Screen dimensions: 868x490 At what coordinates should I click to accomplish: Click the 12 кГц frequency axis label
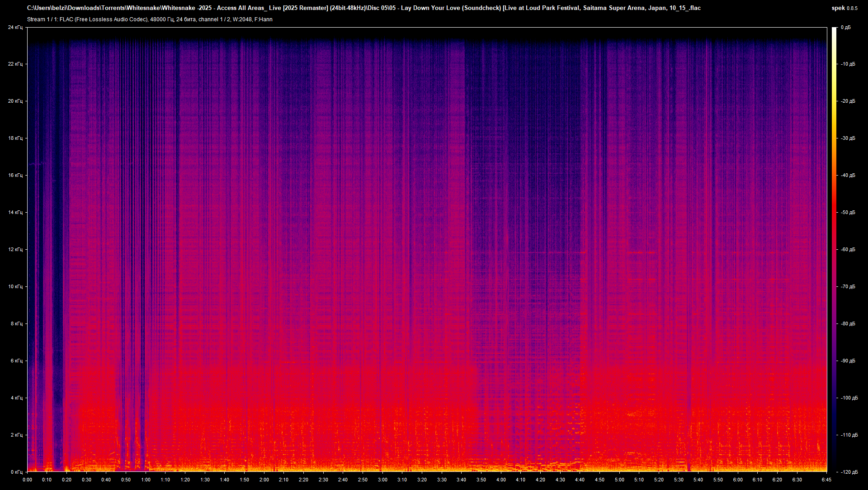click(15, 249)
